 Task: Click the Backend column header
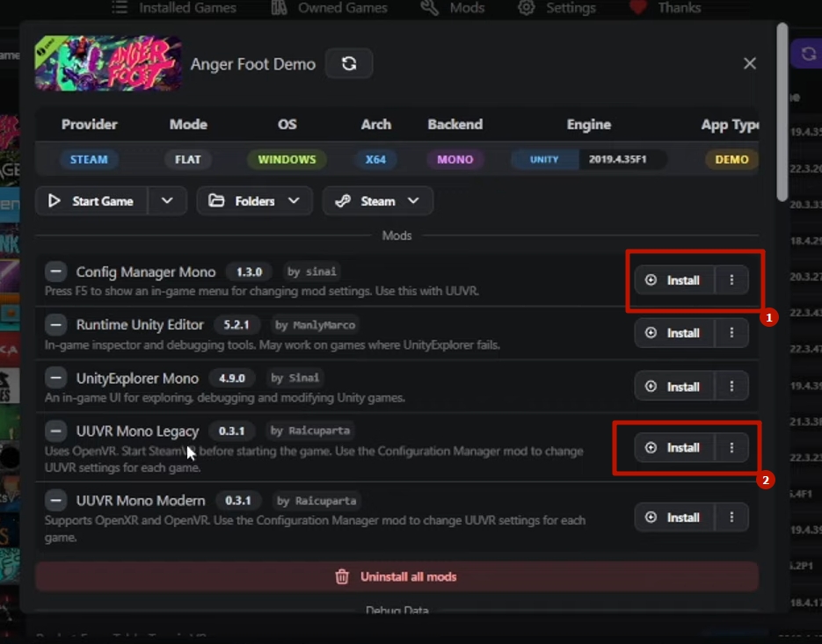(455, 124)
